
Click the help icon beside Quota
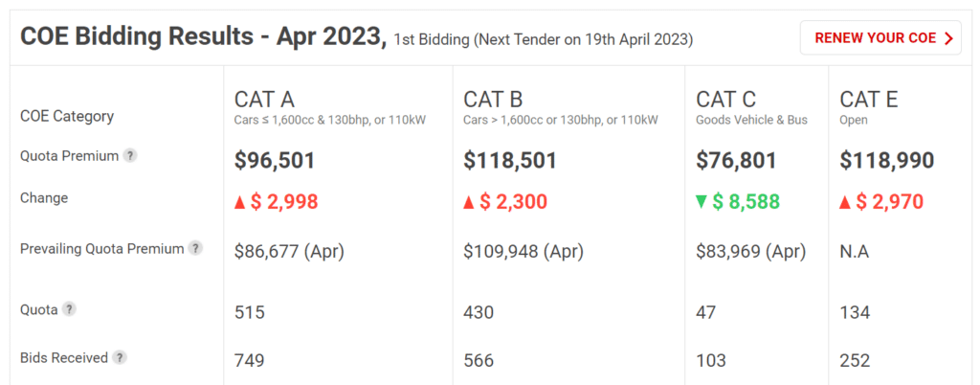click(69, 308)
